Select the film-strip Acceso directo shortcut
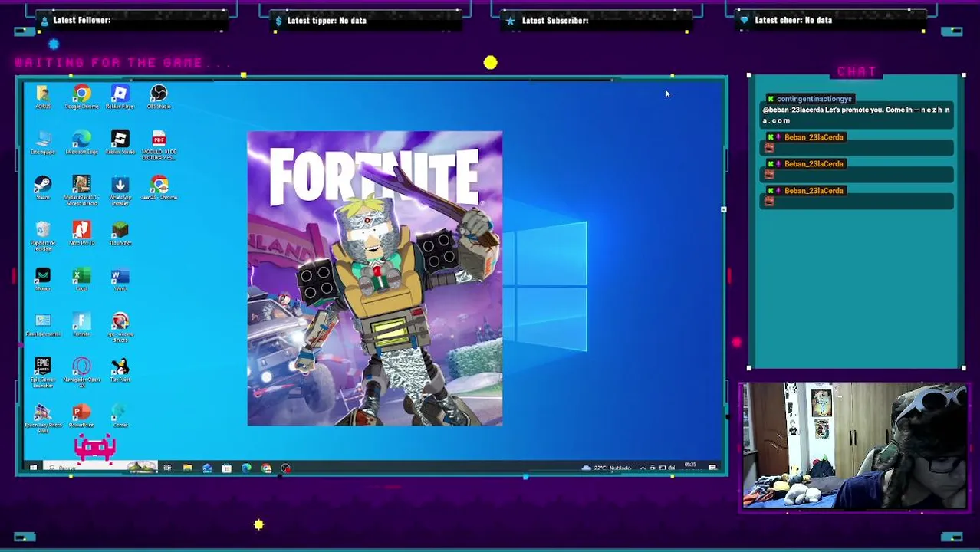The height and width of the screenshot is (552, 980). (x=81, y=190)
